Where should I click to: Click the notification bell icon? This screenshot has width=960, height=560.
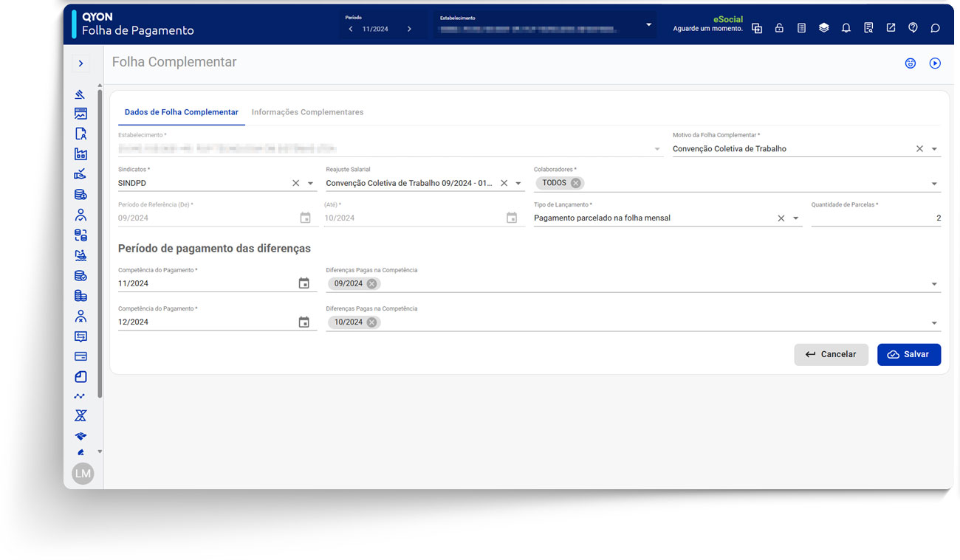click(846, 28)
